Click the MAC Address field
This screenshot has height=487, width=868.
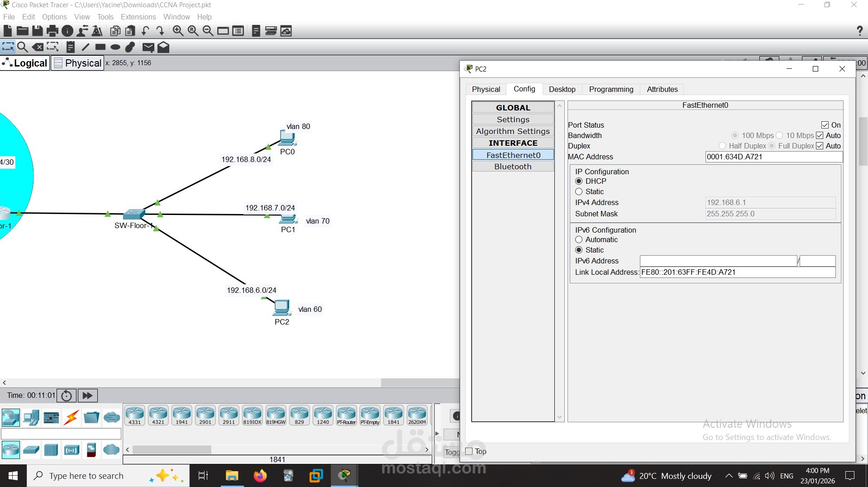coord(774,157)
